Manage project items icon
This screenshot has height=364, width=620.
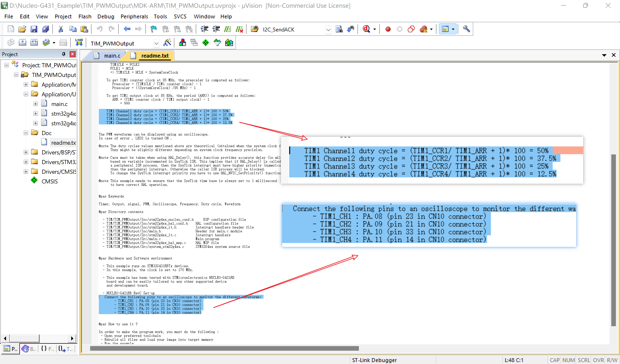(182, 43)
